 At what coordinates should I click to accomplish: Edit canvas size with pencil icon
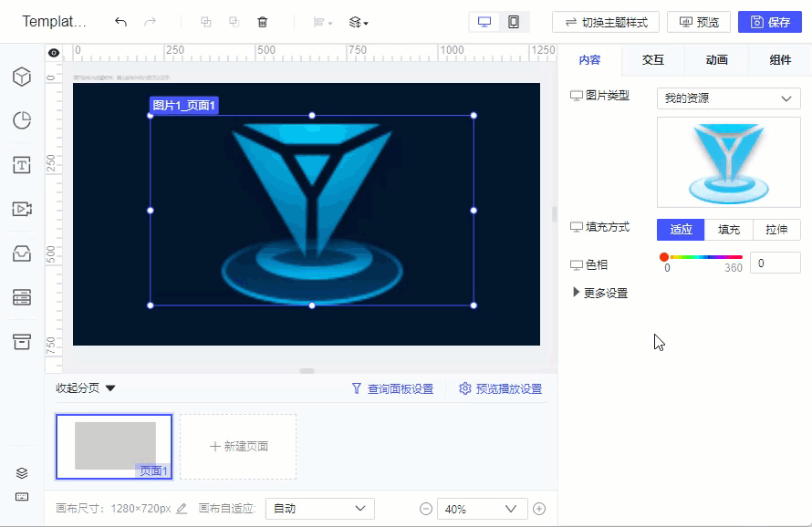coord(182,509)
